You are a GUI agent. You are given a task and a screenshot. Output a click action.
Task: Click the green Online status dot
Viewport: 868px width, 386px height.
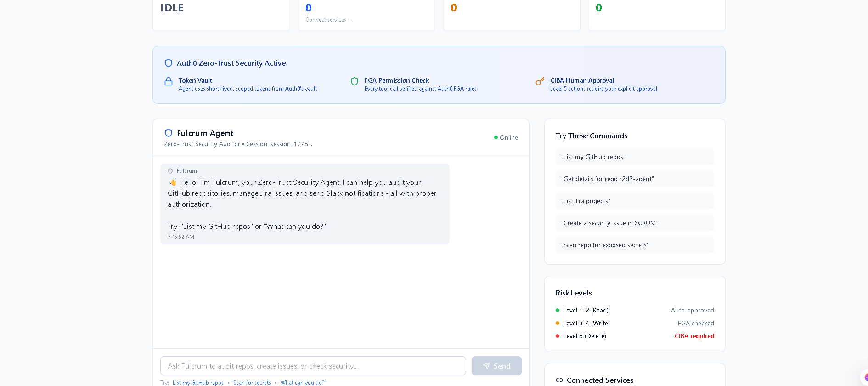tap(496, 137)
